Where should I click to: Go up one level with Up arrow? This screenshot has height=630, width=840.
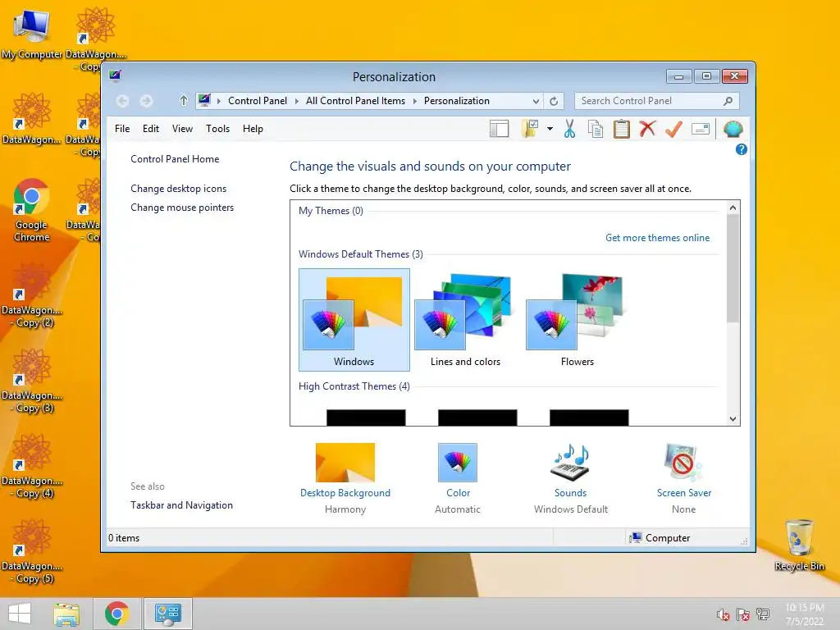point(184,100)
